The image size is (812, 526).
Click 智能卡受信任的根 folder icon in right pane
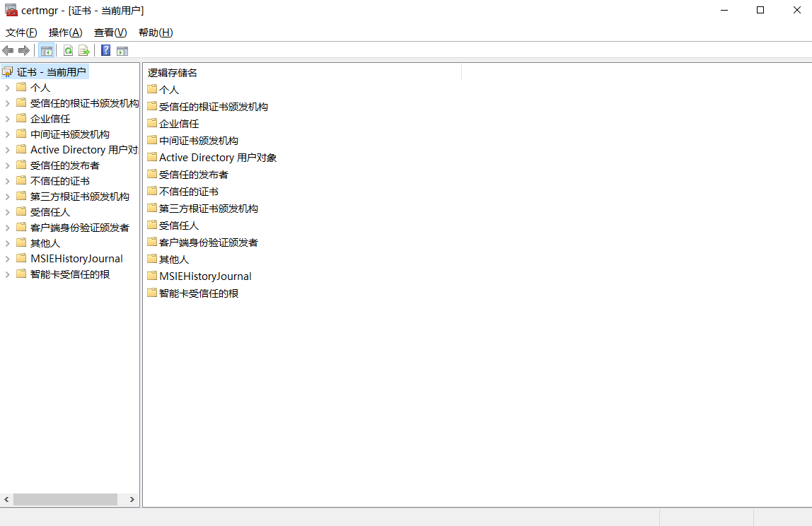coord(152,293)
